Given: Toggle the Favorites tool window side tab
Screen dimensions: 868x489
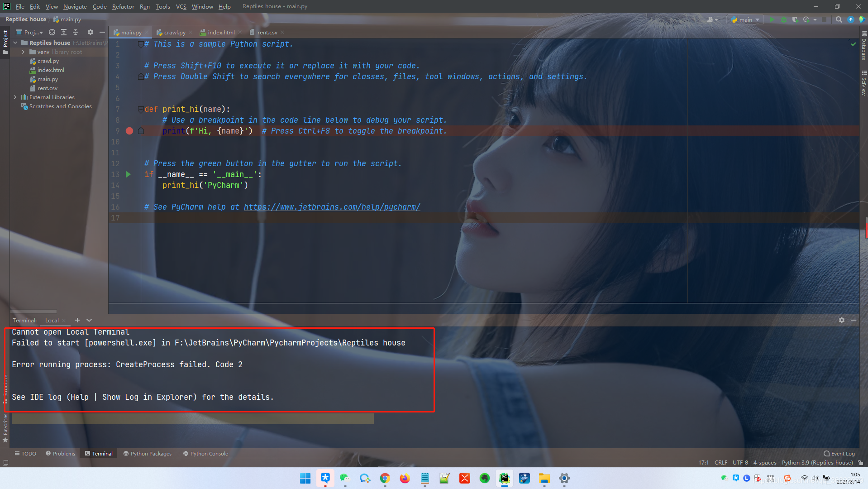Looking at the screenshot, I should point(5,427).
